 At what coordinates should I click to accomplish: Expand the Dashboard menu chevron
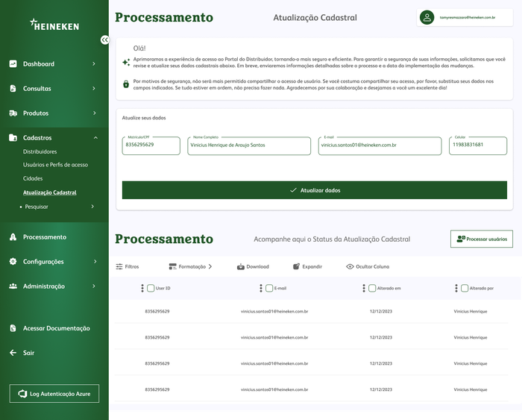pyautogui.click(x=94, y=63)
